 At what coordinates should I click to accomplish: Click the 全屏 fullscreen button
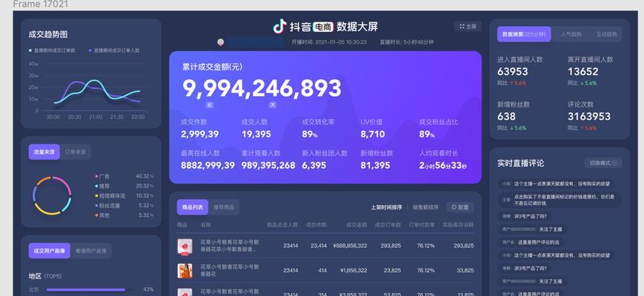point(468,27)
